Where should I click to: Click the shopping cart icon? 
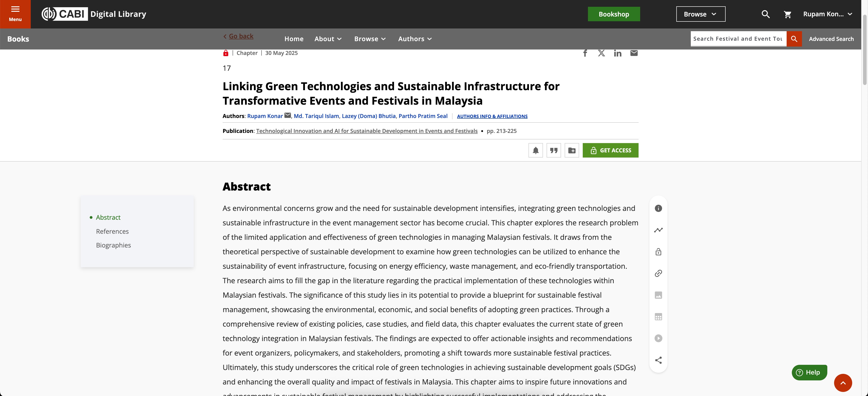787,14
